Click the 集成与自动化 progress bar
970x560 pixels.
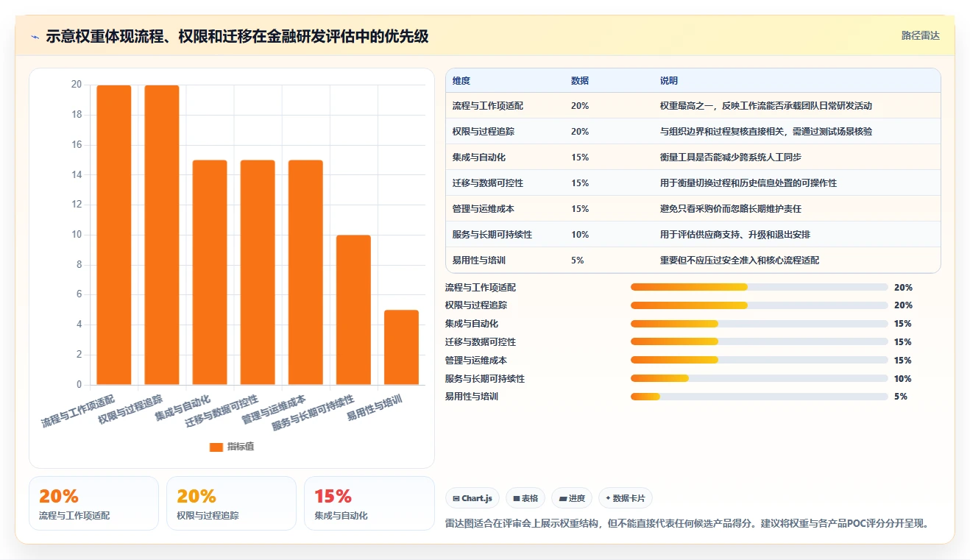[760, 324]
